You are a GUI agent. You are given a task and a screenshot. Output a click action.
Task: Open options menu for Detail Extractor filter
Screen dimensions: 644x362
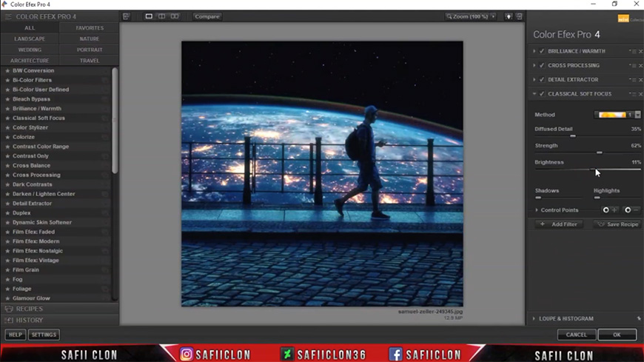pos(633,80)
